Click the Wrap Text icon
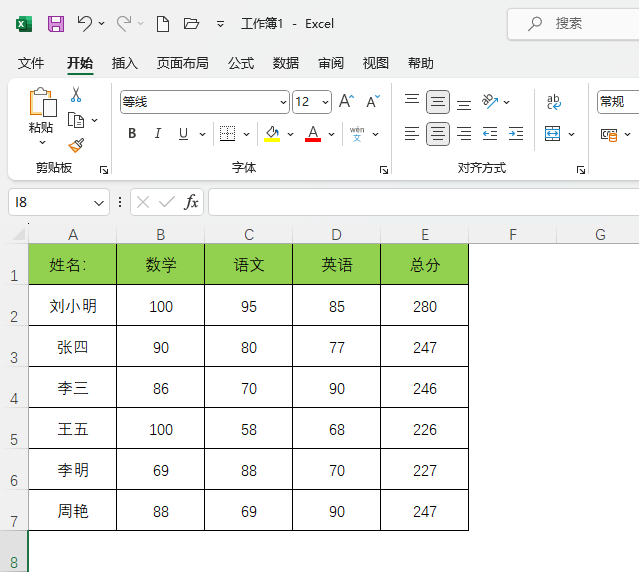This screenshot has width=639, height=572. coord(553,102)
